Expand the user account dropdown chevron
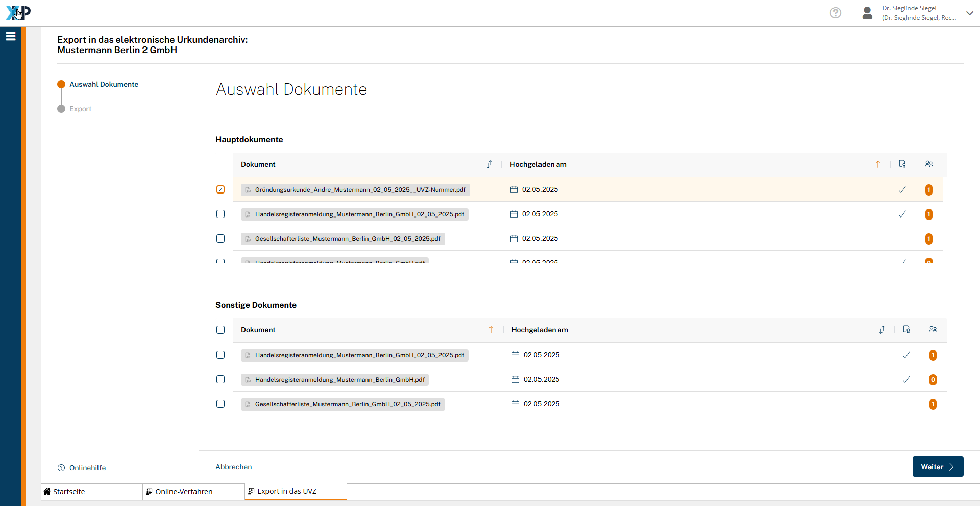 coord(969,13)
